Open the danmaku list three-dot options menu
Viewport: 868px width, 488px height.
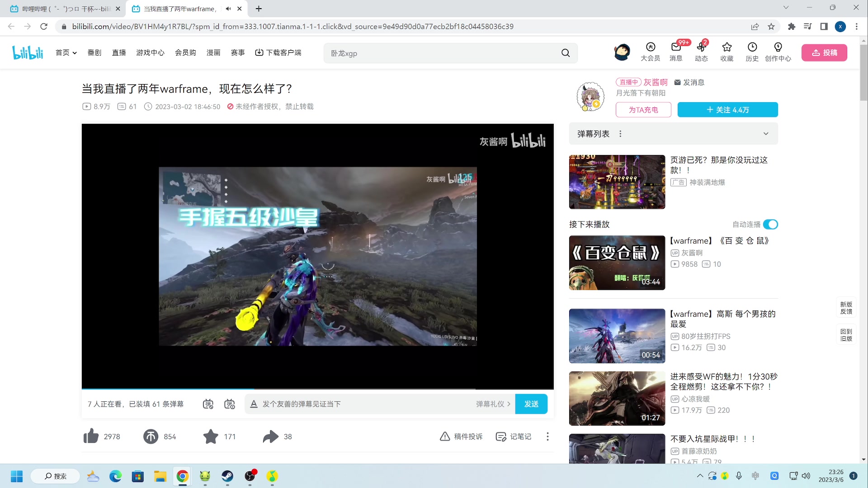pos(620,133)
